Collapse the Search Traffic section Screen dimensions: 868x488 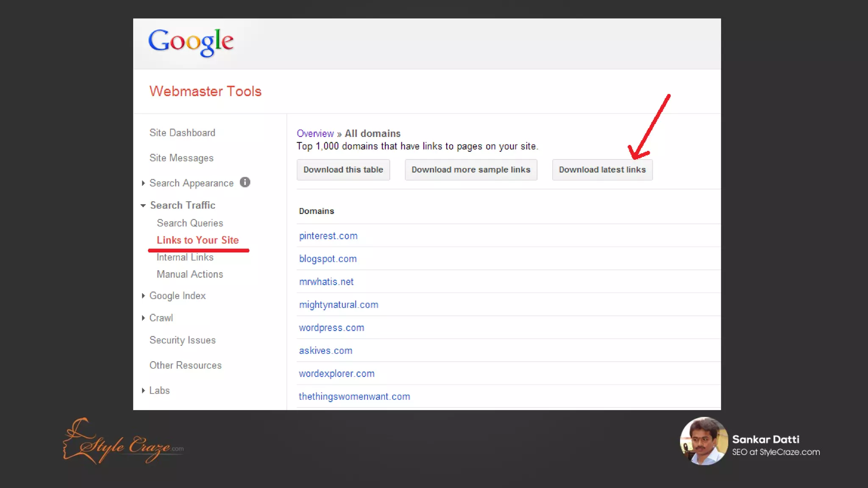coord(143,205)
